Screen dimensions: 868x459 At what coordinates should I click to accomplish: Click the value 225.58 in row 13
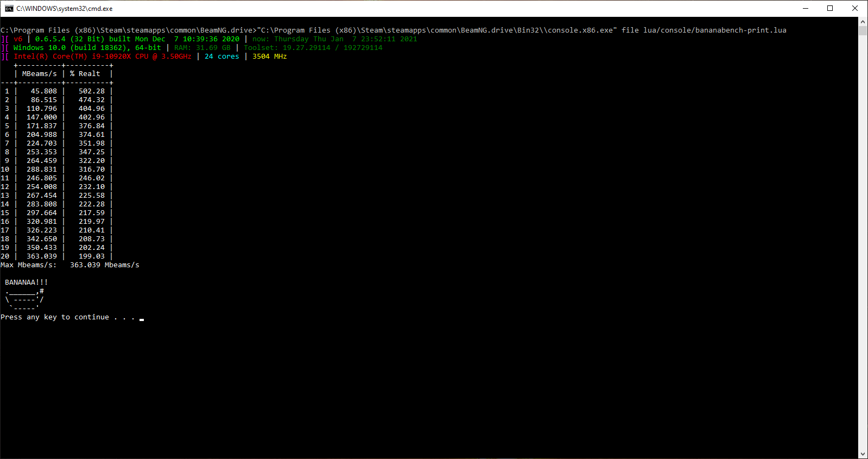92,196
